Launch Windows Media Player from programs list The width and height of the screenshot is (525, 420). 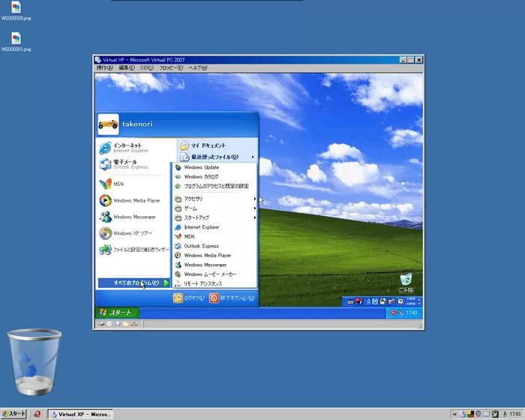point(214,255)
